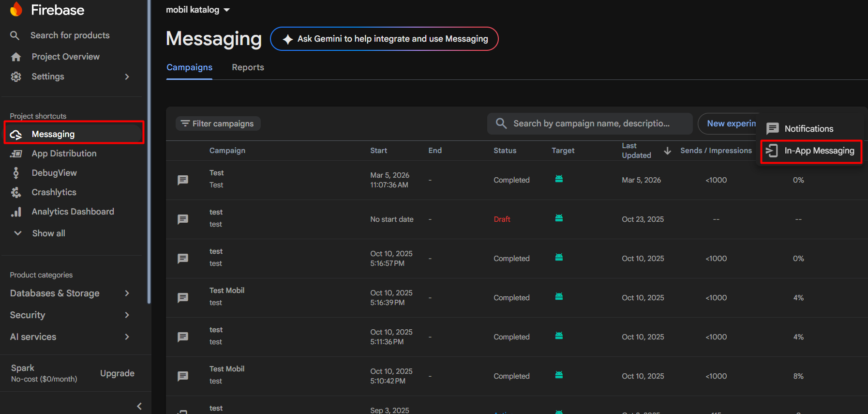Image resolution: width=868 pixels, height=414 pixels.
Task: Click the Analytics Dashboard bar chart icon
Action: (16, 212)
